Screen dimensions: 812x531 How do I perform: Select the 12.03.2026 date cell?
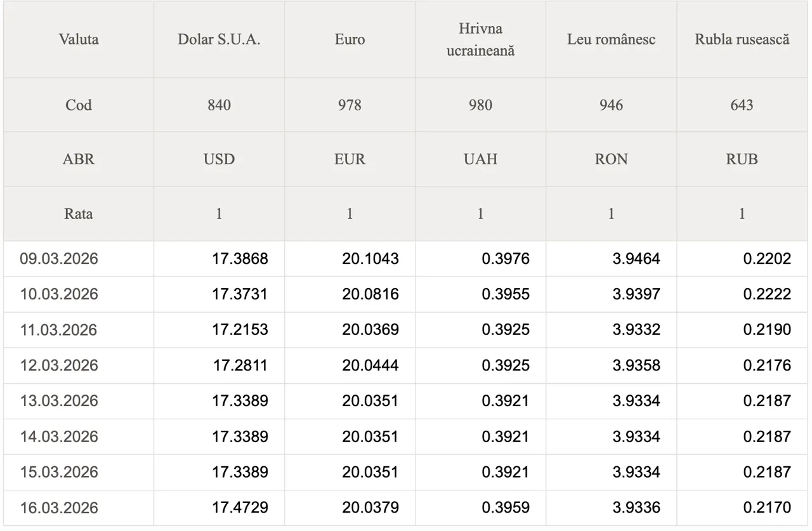coord(59,365)
